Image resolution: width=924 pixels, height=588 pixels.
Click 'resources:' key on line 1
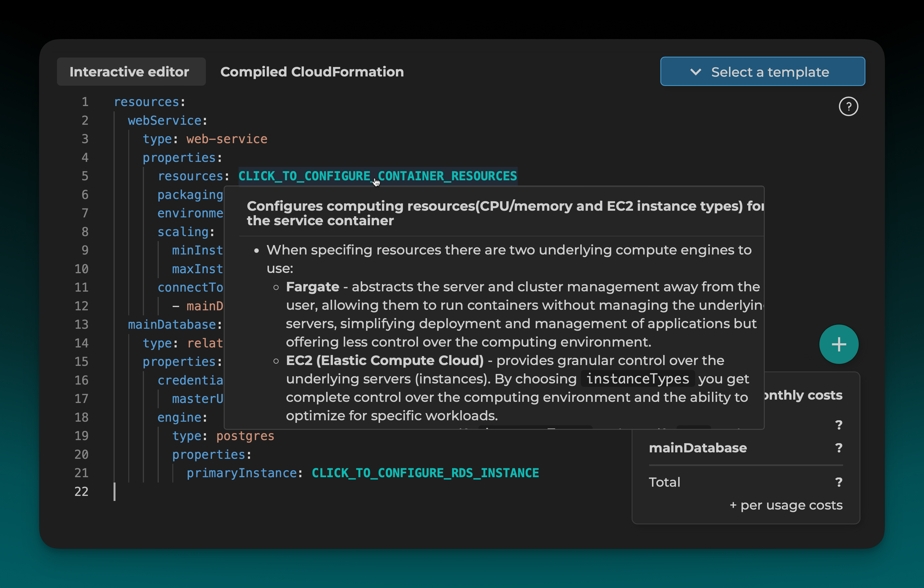pyautogui.click(x=150, y=102)
